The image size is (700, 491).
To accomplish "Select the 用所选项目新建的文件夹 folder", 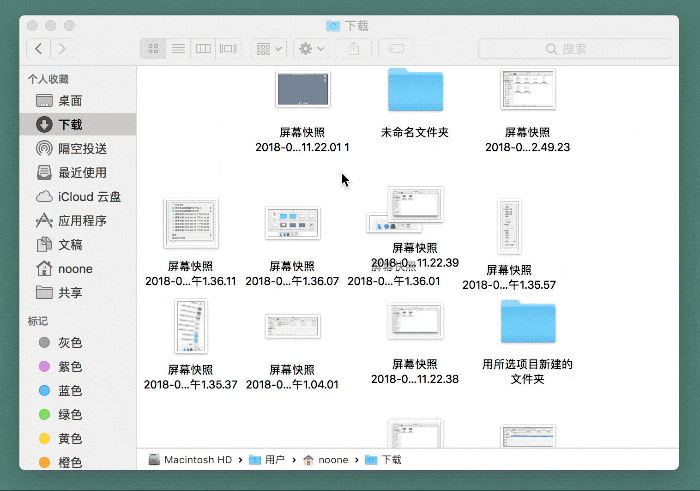I will coord(527,325).
